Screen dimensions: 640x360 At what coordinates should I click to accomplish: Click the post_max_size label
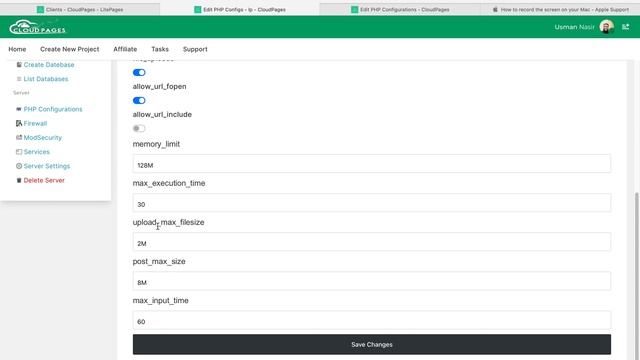tap(159, 261)
